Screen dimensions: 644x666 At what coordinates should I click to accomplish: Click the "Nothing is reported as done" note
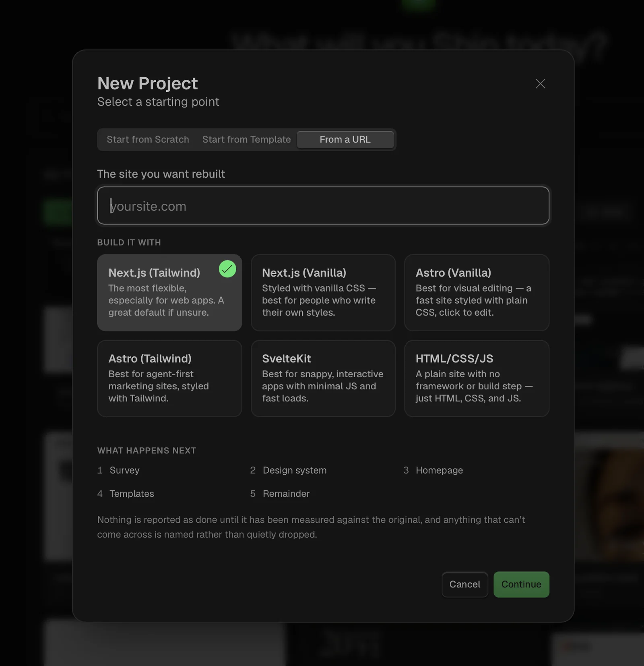(311, 527)
